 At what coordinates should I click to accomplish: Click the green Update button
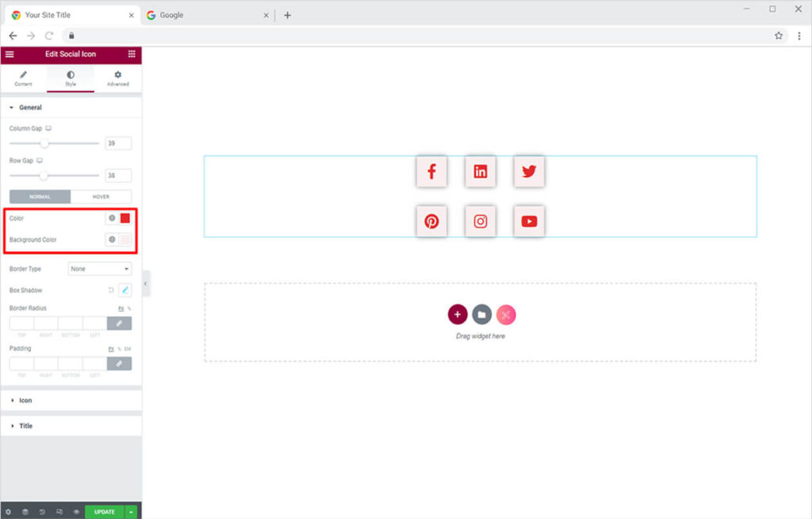point(105,512)
